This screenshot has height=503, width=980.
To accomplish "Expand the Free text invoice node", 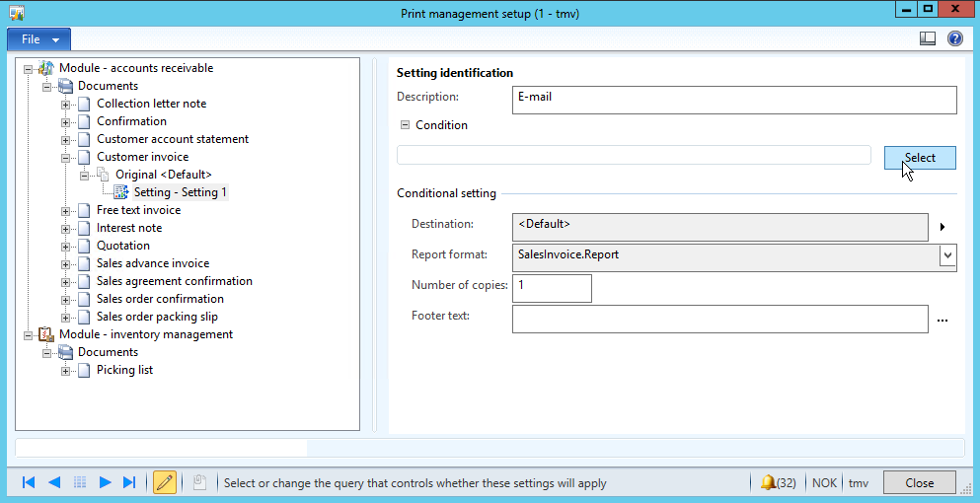I will (66, 210).
